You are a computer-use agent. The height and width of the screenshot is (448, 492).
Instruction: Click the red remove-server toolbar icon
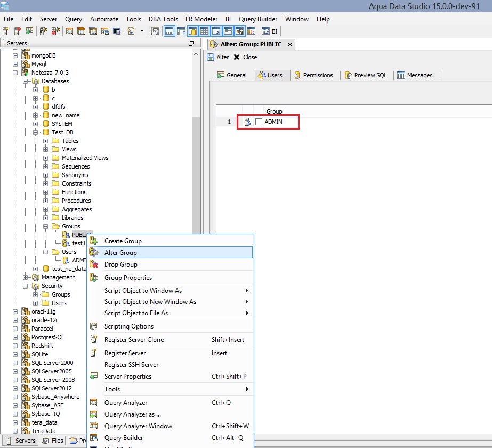tap(17, 31)
